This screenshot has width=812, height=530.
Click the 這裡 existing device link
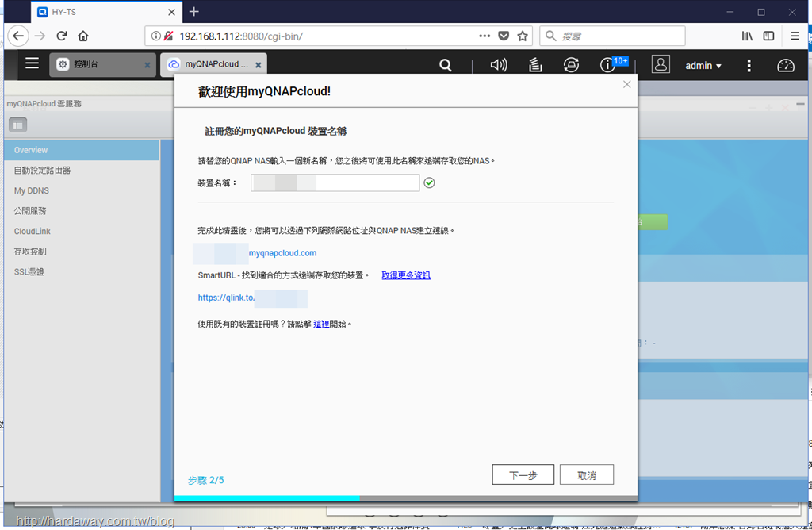[x=321, y=325]
